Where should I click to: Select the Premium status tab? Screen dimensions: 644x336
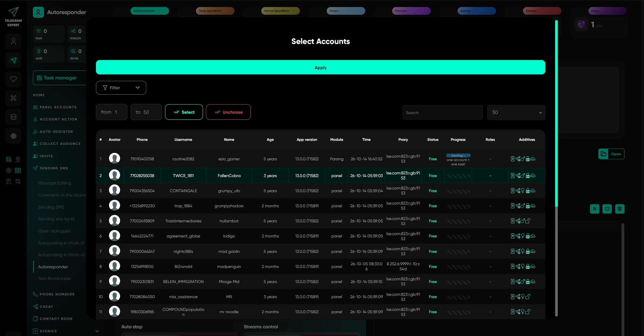(411, 11)
